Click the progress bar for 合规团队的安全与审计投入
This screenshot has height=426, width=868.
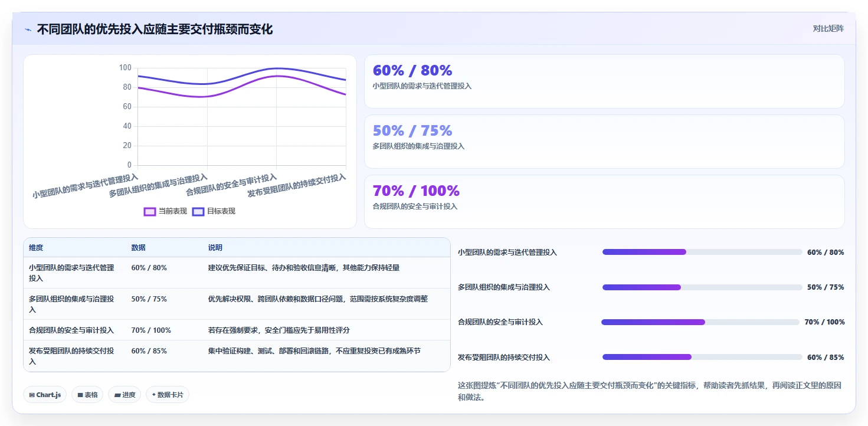(x=700, y=322)
